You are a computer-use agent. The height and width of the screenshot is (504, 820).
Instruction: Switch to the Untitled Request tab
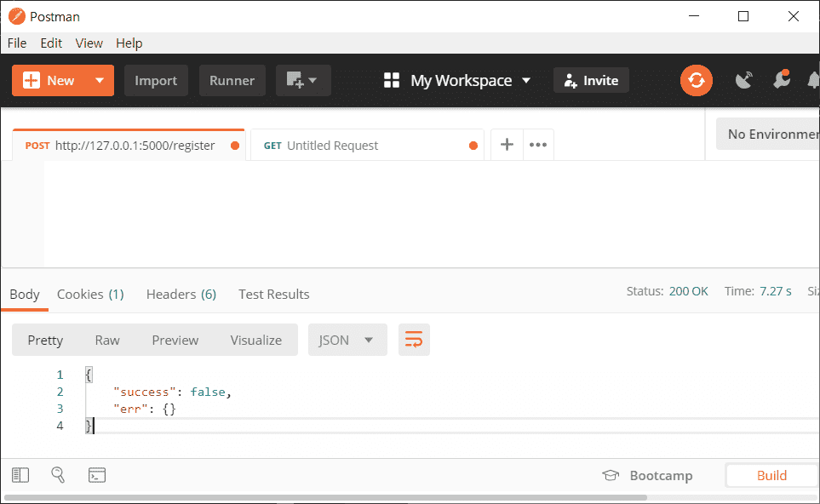[x=367, y=146]
